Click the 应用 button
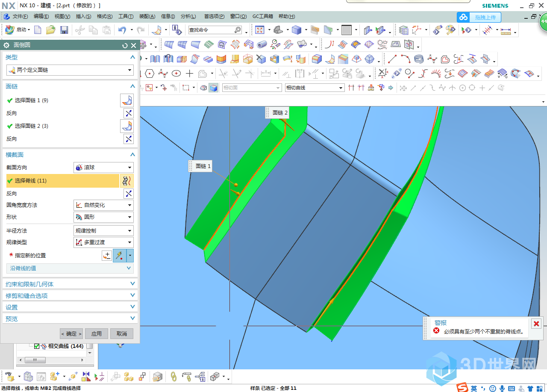 97,334
